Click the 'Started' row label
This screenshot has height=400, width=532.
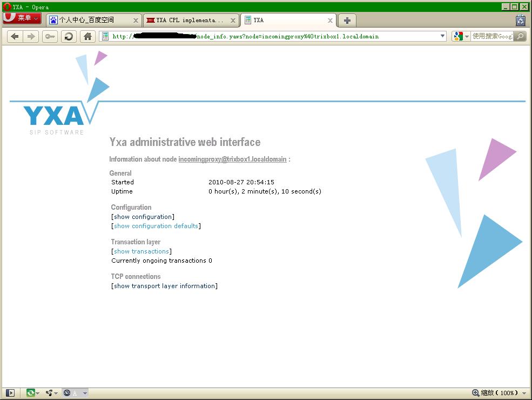point(123,182)
